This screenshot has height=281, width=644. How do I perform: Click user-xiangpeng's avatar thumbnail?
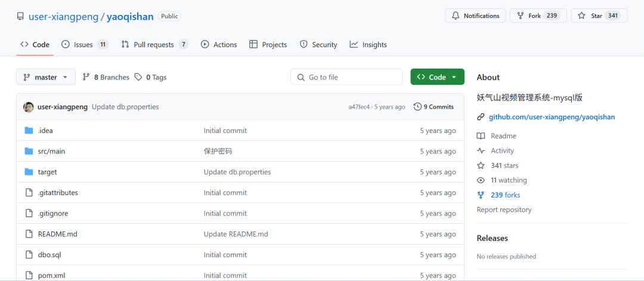(x=29, y=107)
